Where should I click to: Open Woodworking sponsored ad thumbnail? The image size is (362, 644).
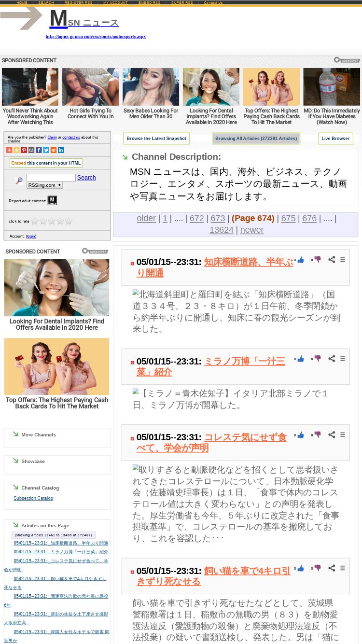click(x=30, y=87)
